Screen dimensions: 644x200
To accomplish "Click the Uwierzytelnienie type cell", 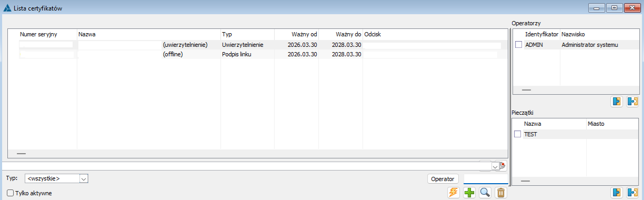I will click(x=243, y=45).
